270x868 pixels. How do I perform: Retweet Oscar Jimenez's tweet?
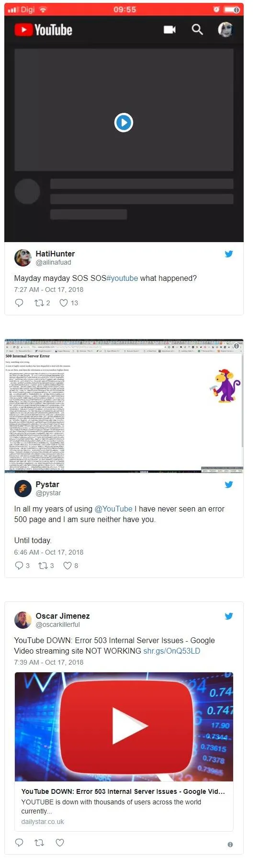40,843
